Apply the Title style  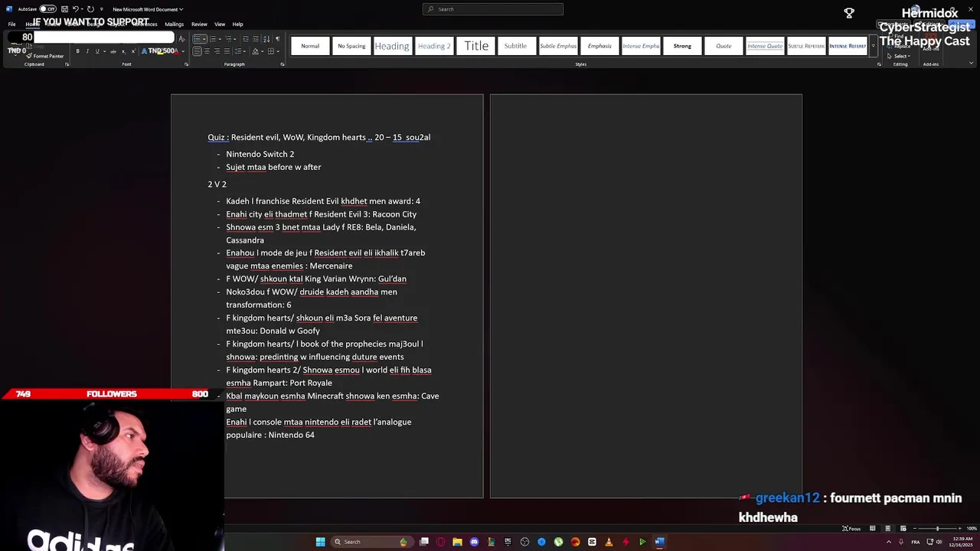475,46
